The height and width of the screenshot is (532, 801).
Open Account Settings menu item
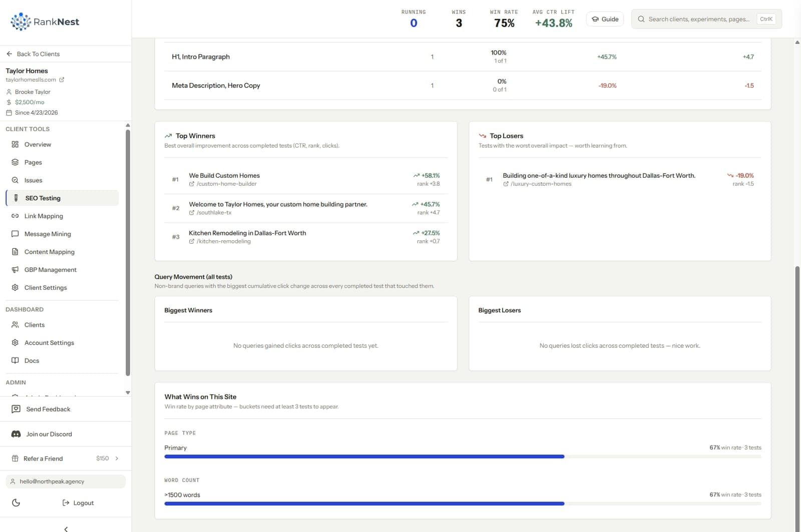pos(62,343)
